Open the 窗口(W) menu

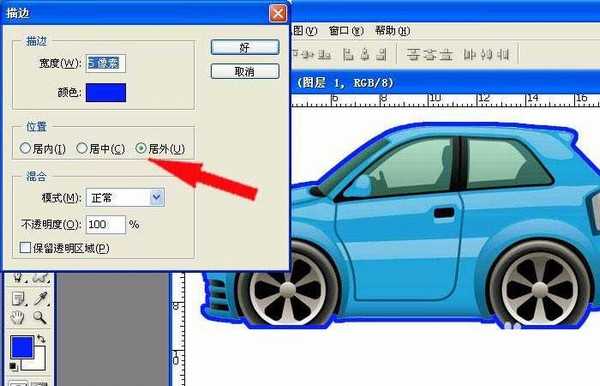346,31
